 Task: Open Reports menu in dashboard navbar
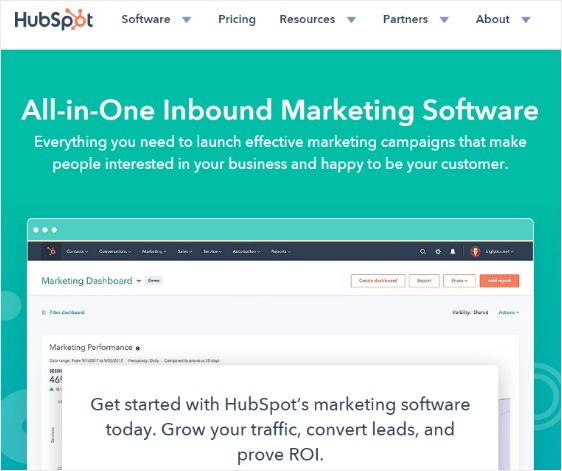click(281, 252)
